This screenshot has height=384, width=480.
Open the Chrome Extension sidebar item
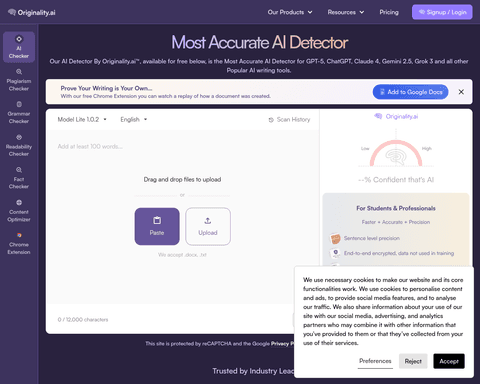coord(19,243)
